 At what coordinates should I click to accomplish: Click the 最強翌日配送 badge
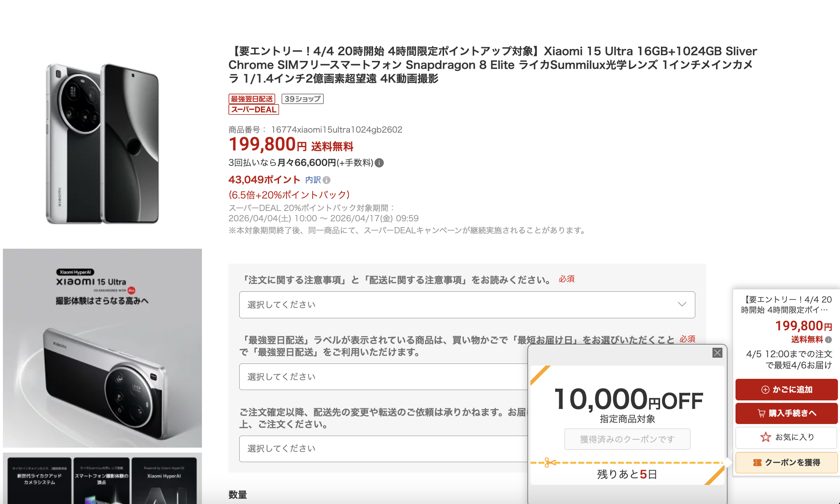(252, 99)
